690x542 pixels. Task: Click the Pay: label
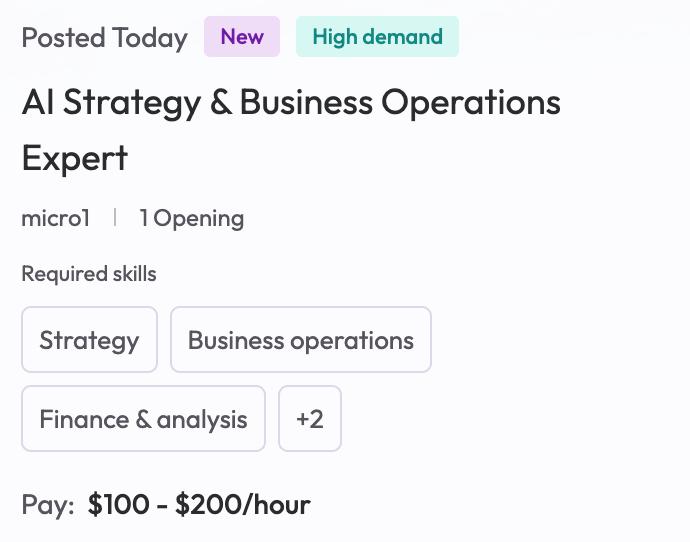click(x=48, y=505)
